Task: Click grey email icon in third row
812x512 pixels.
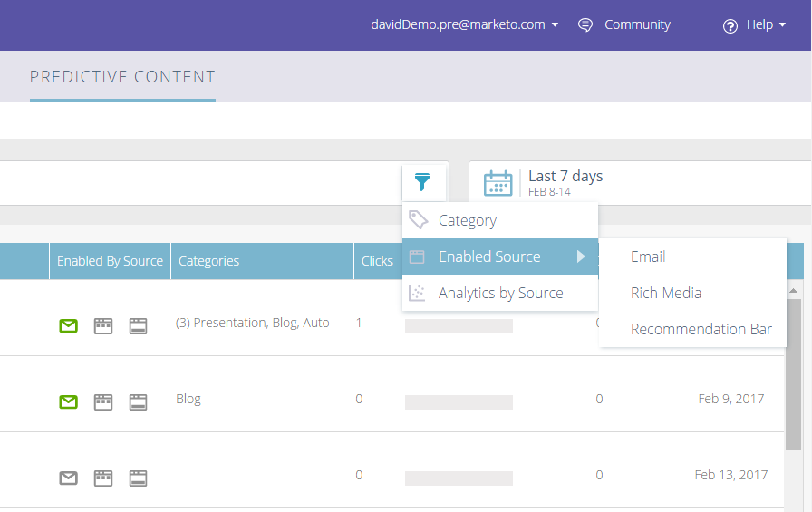Action: point(68,478)
